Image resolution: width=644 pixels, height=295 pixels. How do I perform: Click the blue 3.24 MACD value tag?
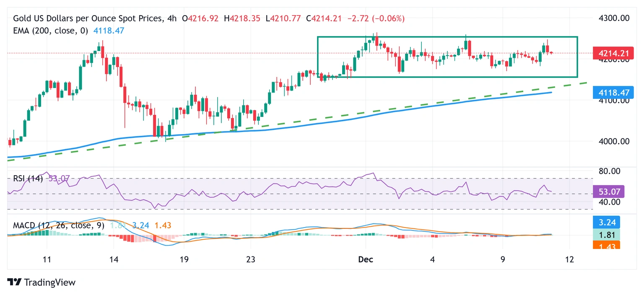pos(606,222)
